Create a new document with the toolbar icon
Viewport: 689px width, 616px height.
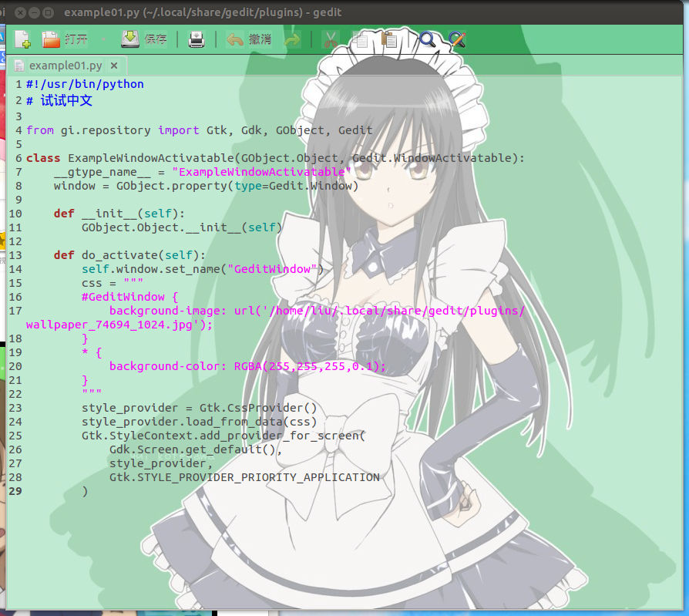point(22,39)
